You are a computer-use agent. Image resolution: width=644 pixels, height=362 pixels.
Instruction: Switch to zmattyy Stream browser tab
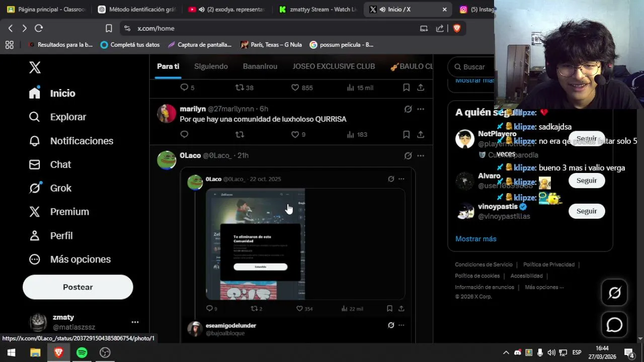(x=318, y=10)
